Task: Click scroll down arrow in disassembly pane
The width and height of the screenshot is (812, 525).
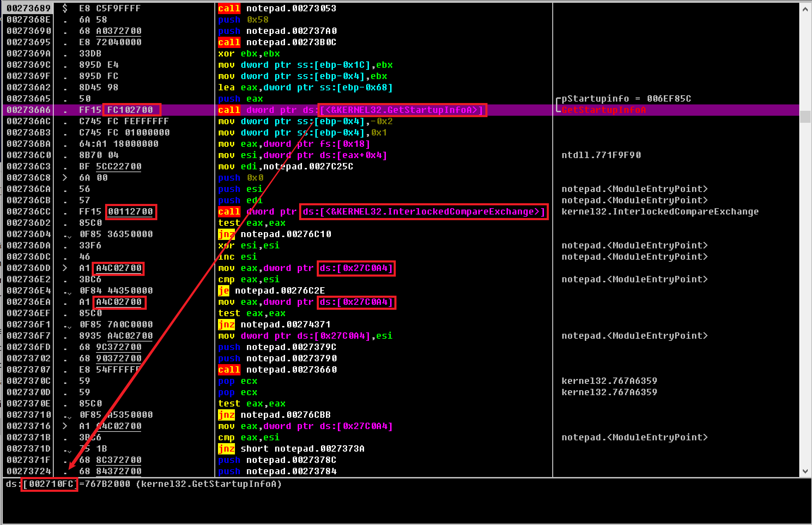Action: pos(805,471)
